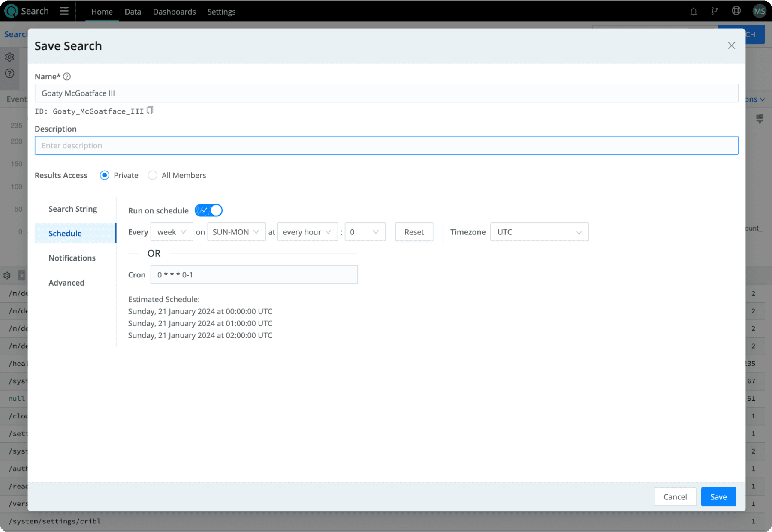Disable the Run on schedule toggle
This screenshot has height=532, width=772.
(x=208, y=210)
